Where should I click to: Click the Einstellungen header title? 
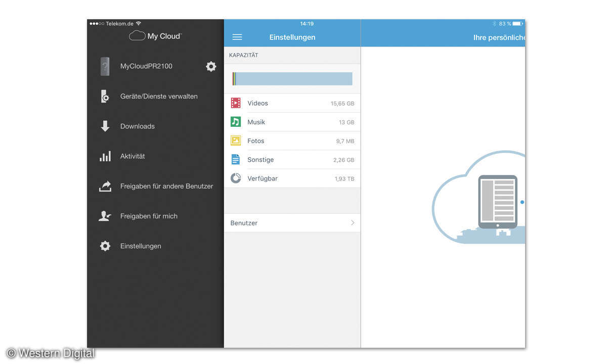coord(292,37)
